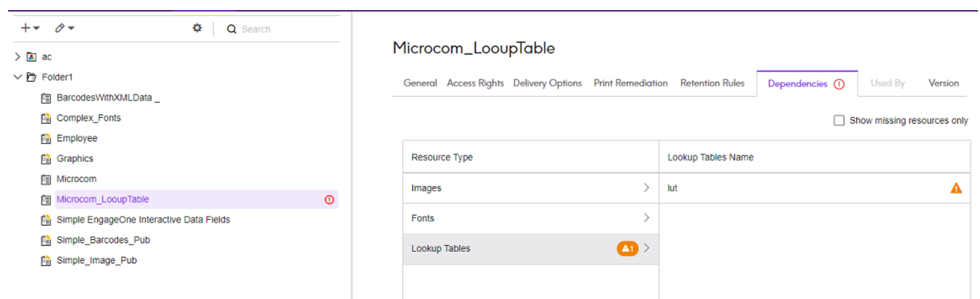Click the orange warning badge on Lookup Tables

coord(627,248)
